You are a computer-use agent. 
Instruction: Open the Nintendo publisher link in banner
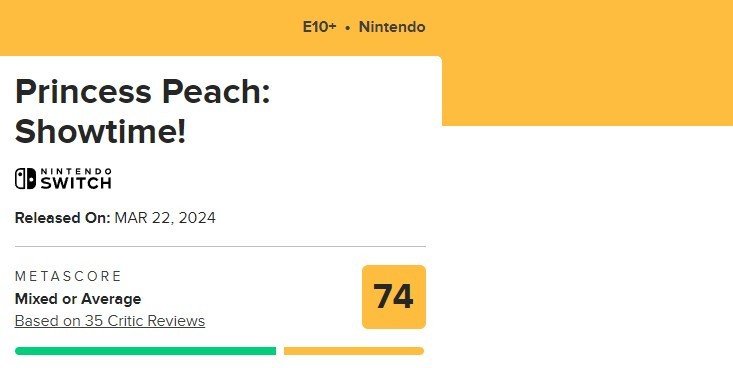(392, 27)
